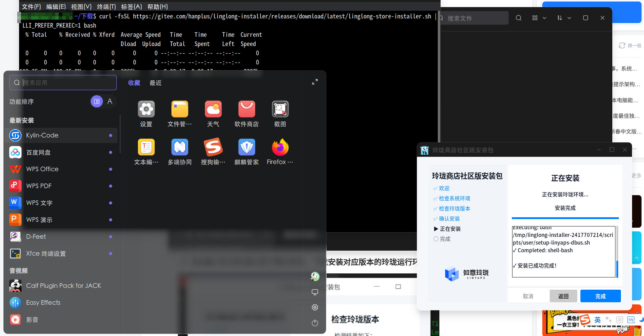Switch to alphabetical sort toggle

pyautogui.click(x=110, y=102)
